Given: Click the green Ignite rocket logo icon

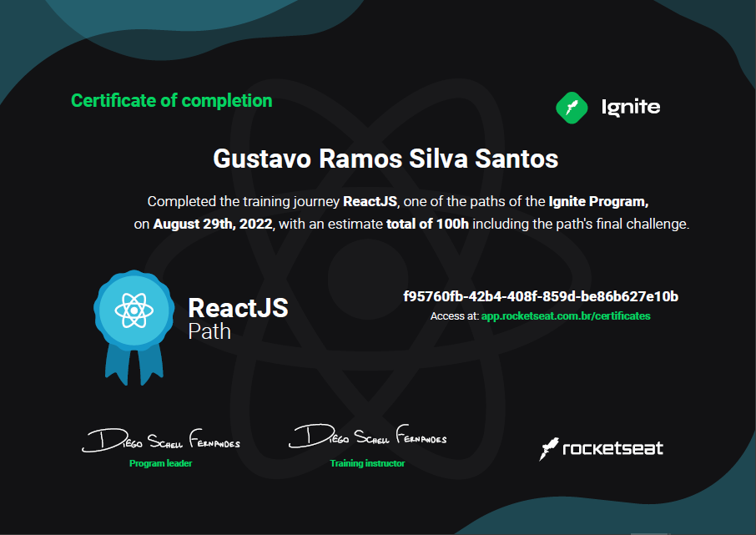Looking at the screenshot, I should coord(572,108).
